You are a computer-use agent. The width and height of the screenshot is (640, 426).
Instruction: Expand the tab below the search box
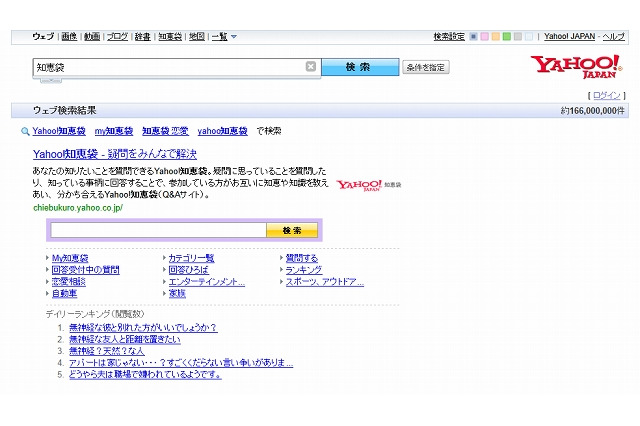[x=51, y=81]
